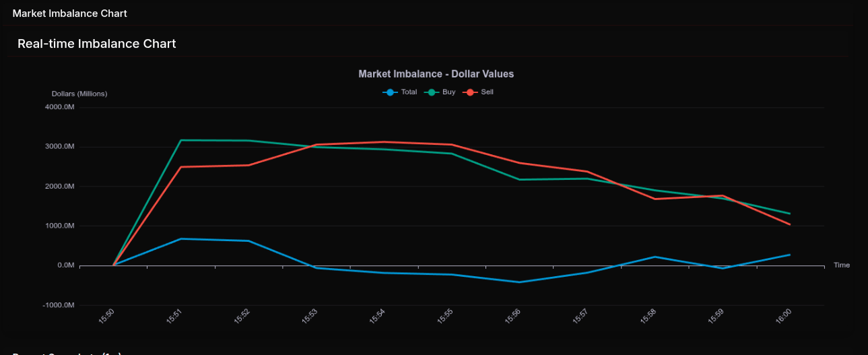Image resolution: width=868 pixels, height=355 pixels.
Task: Select the Market Imbalance Chart panel title
Action: 69,13
